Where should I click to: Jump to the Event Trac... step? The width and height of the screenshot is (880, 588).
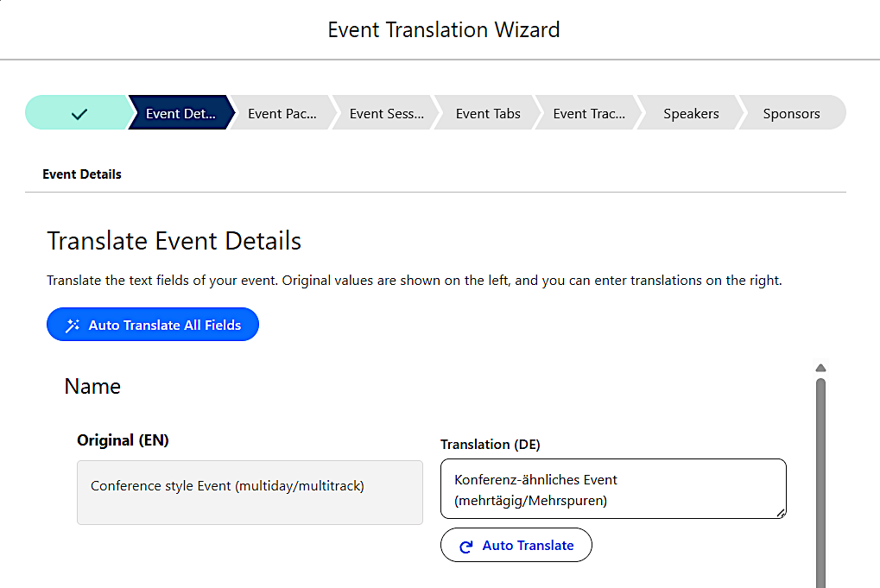tap(589, 113)
